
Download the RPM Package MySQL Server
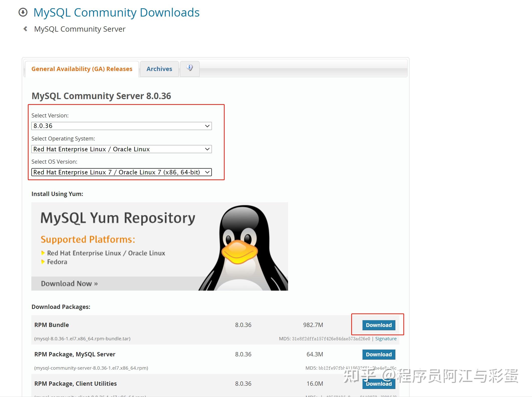pyautogui.click(x=379, y=354)
